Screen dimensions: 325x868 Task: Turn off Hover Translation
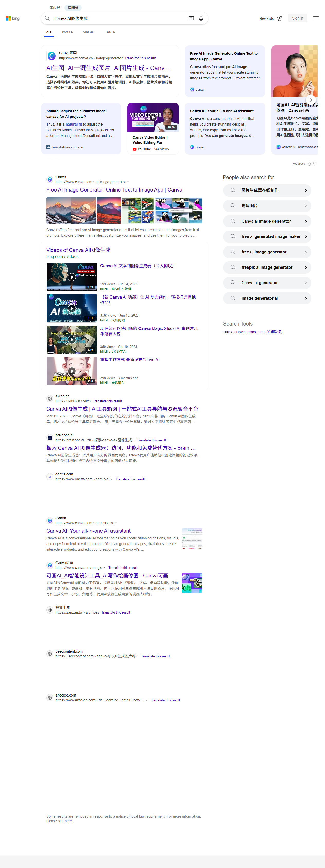(x=252, y=332)
